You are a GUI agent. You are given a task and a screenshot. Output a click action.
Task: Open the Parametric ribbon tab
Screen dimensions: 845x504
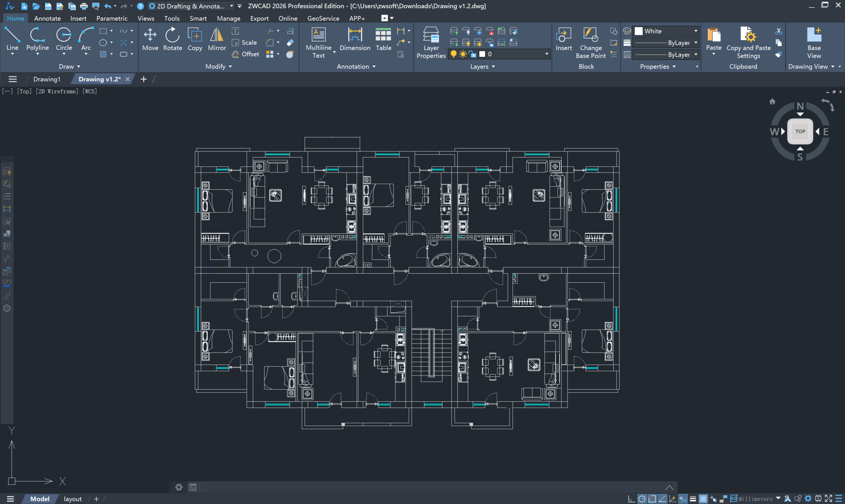[x=112, y=18]
